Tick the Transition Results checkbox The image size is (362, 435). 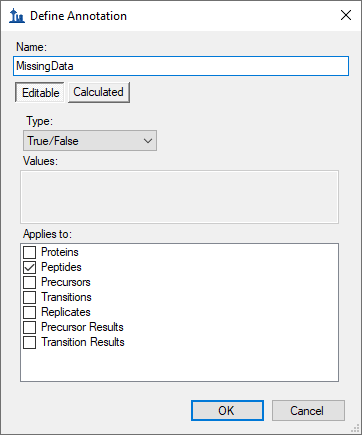point(30,342)
